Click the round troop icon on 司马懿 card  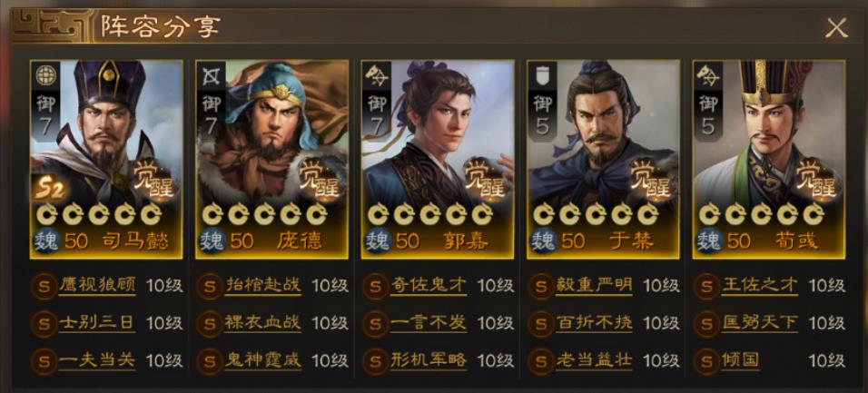[44, 74]
